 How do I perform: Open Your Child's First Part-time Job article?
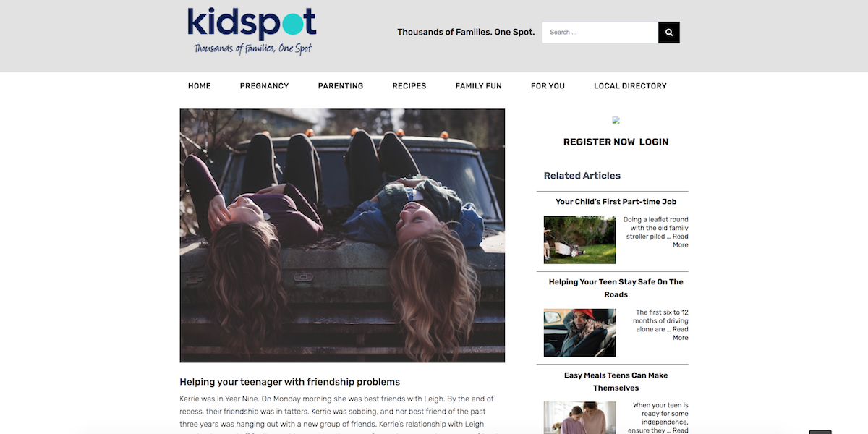click(616, 202)
